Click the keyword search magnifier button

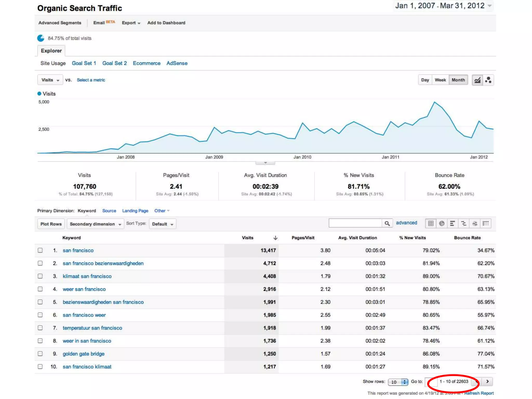pyautogui.click(x=387, y=223)
